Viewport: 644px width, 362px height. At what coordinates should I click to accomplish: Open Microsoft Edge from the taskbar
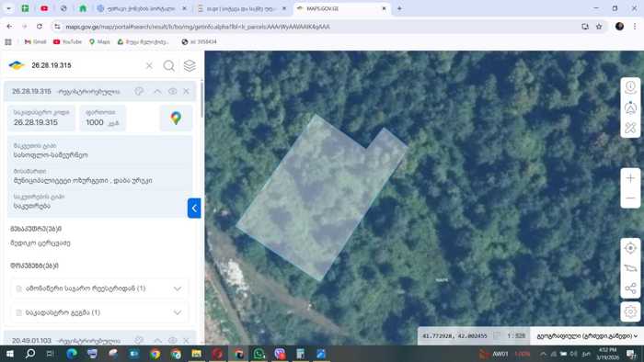point(72,354)
